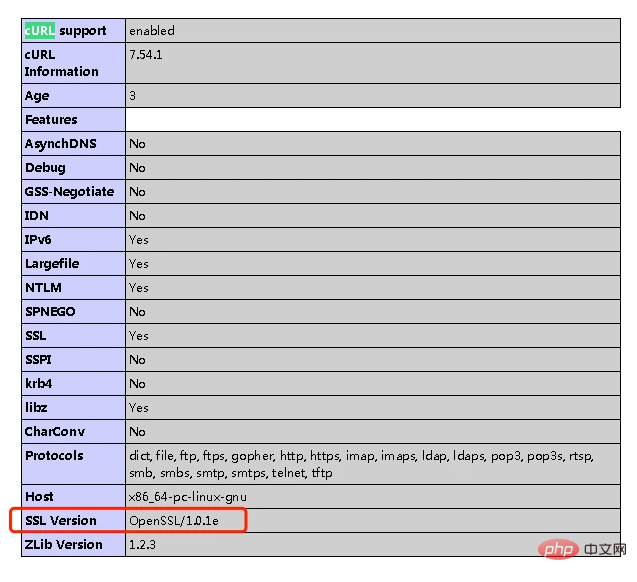This screenshot has width=637, height=582.
Task: Click the Protocols label cell
Action: pyautogui.click(x=54, y=456)
